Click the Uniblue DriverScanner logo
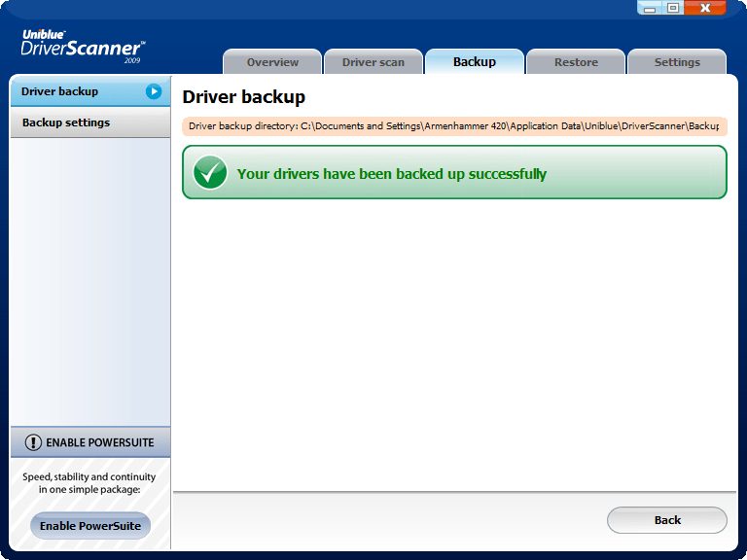Image resolution: width=747 pixels, height=560 pixels. [x=83, y=47]
